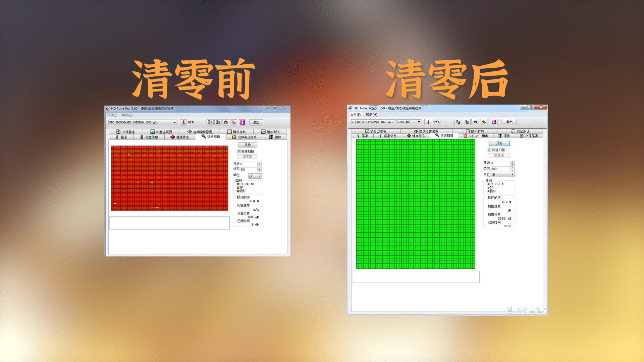Open 文件(F) menu in HD Tune Pro 5.60
This screenshot has width=644, height=362.
(112, 115)
